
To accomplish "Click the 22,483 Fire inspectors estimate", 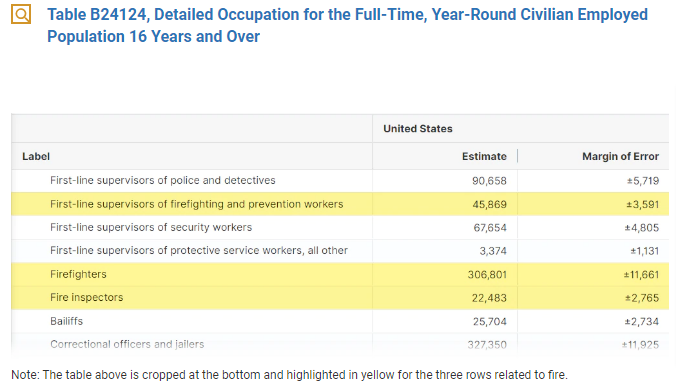I will click(489, 298).
